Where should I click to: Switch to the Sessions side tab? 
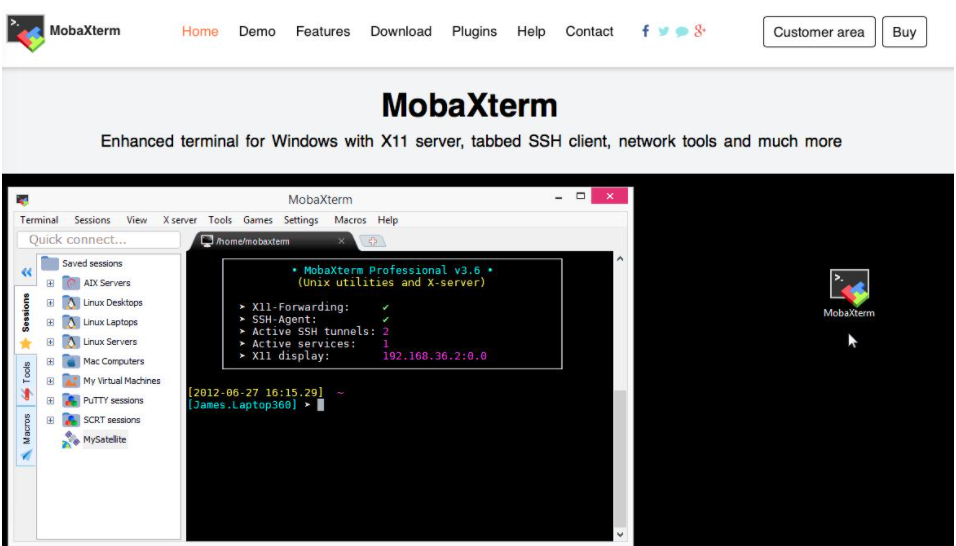[x=26, y=321]
